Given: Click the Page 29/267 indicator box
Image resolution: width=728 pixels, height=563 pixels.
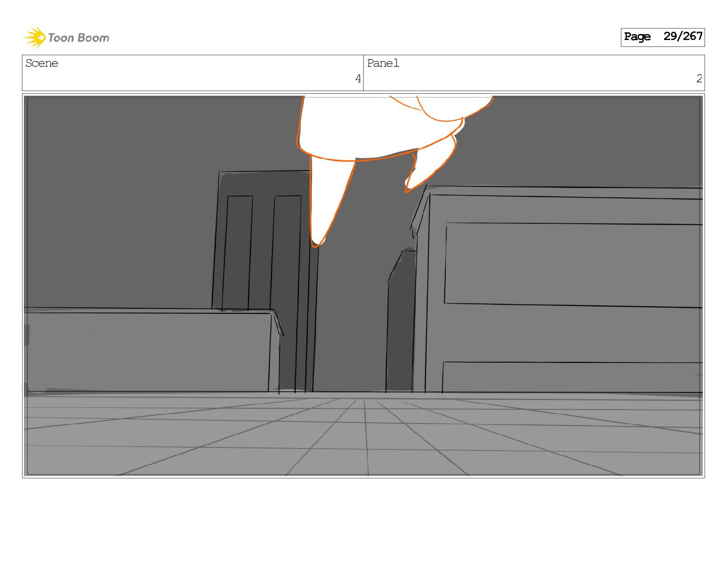Looking at the screenshot, I should pos(662,37).
